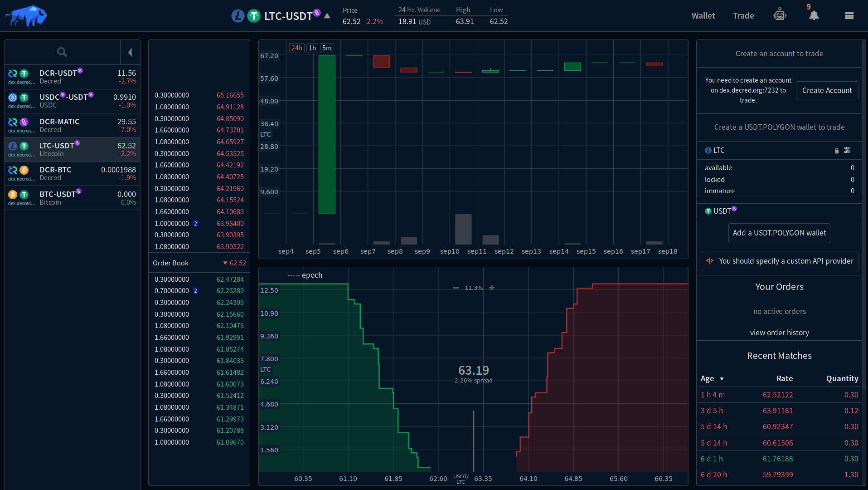Select the USDC-USDT market
The image size is (868, 490).
pyautogui.click(x=72, y=101)
